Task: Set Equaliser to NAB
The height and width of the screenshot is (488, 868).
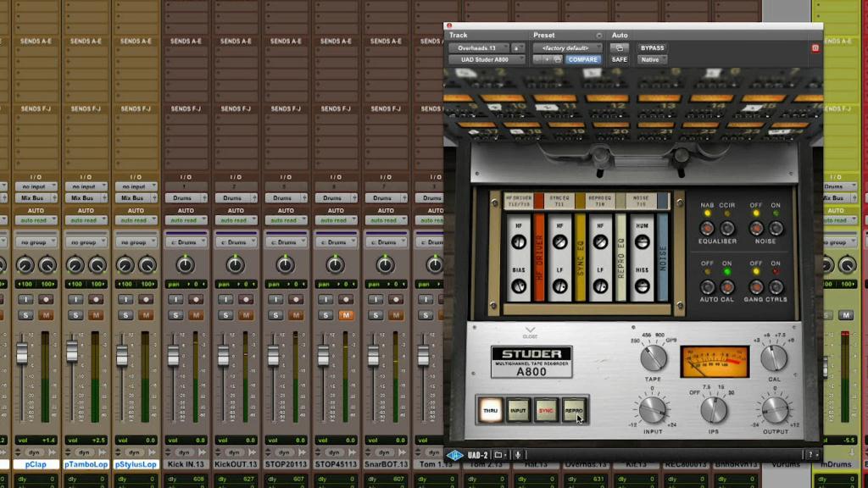Action: (x=707, y=228)
